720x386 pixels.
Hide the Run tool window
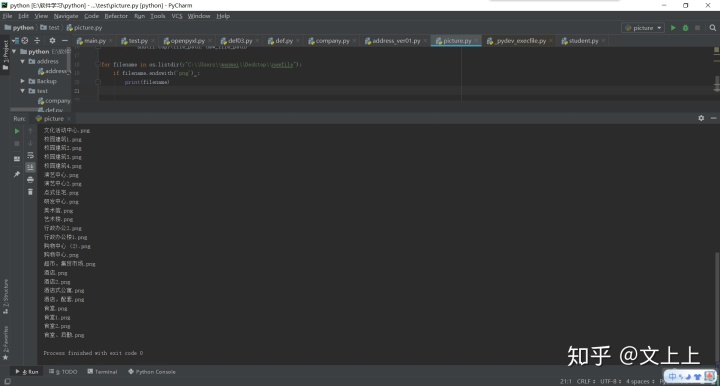pyautogui.click(x=713, y=118)
